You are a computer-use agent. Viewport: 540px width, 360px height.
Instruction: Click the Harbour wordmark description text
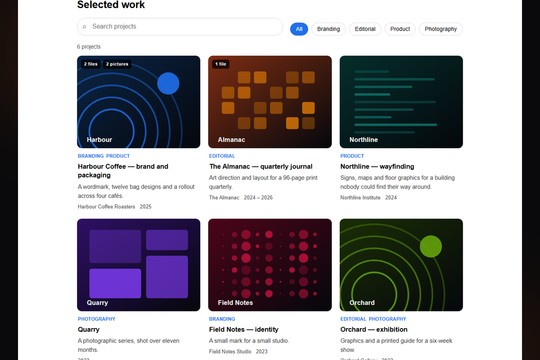pos(136,191)
